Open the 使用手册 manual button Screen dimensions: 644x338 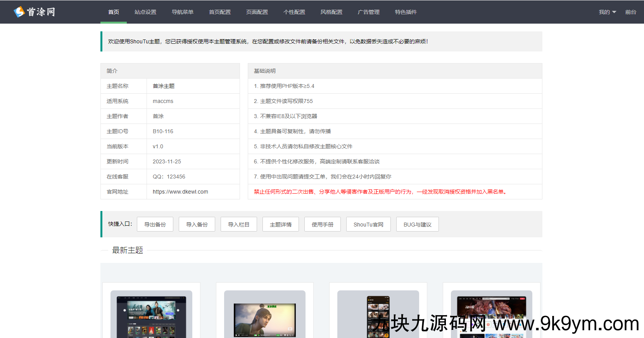click(x=323, y=225)
